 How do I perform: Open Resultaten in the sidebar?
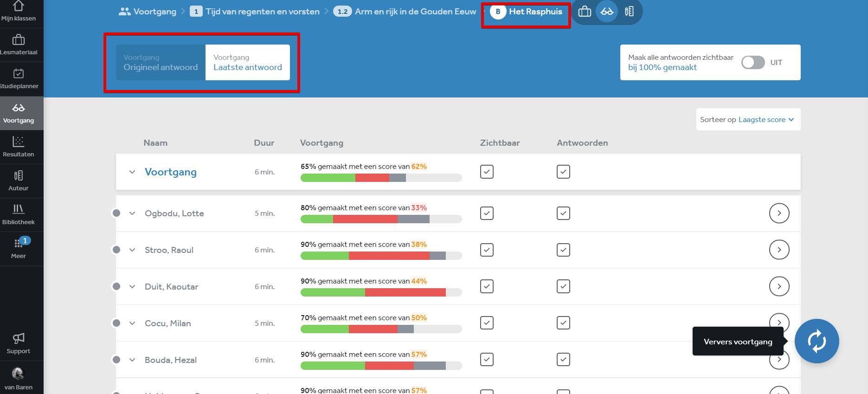pyautogui.click(x=19, y=147)
